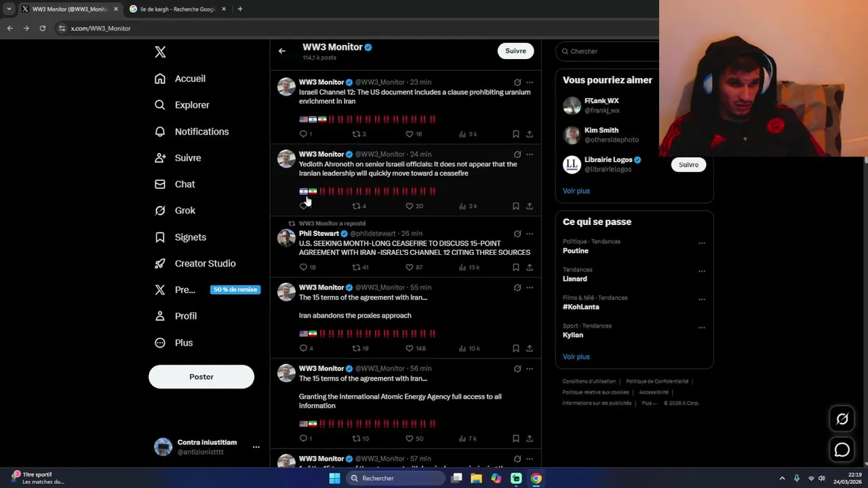The height and width of the screenshot is (488, 868).
Task: Click Voir plus under Vous pourriez aimer
Action: tap(576, 191)
